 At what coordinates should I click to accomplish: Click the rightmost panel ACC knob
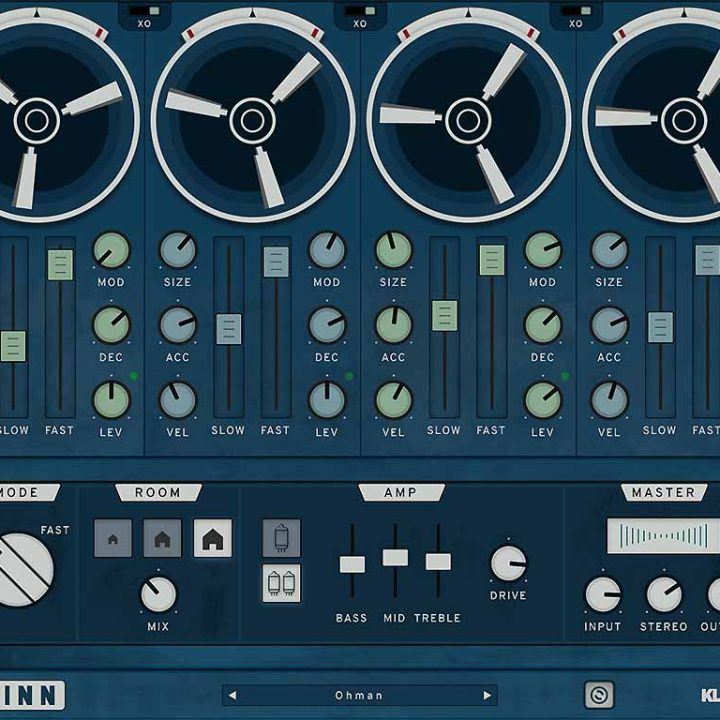[x=609, y=325]
